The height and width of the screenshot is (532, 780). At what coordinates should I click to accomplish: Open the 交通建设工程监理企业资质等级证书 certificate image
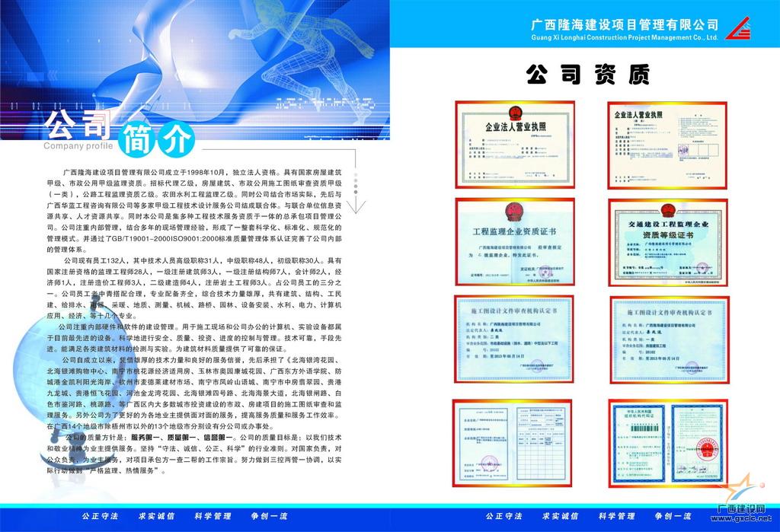pos(667,243)
